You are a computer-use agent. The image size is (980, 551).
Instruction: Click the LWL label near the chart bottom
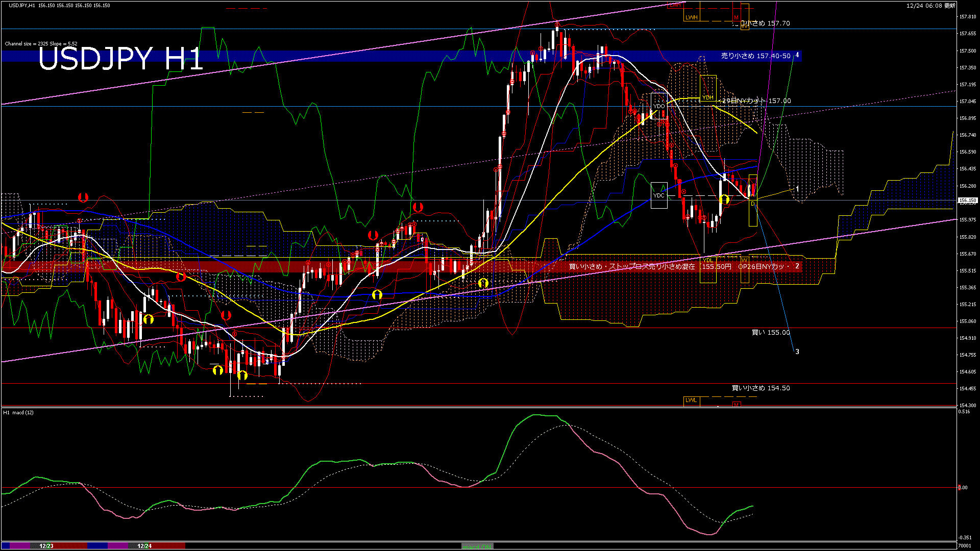691,400
